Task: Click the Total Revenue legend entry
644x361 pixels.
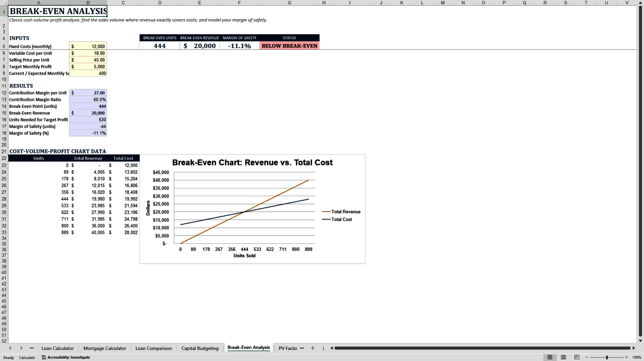Action: coord(341,212)
